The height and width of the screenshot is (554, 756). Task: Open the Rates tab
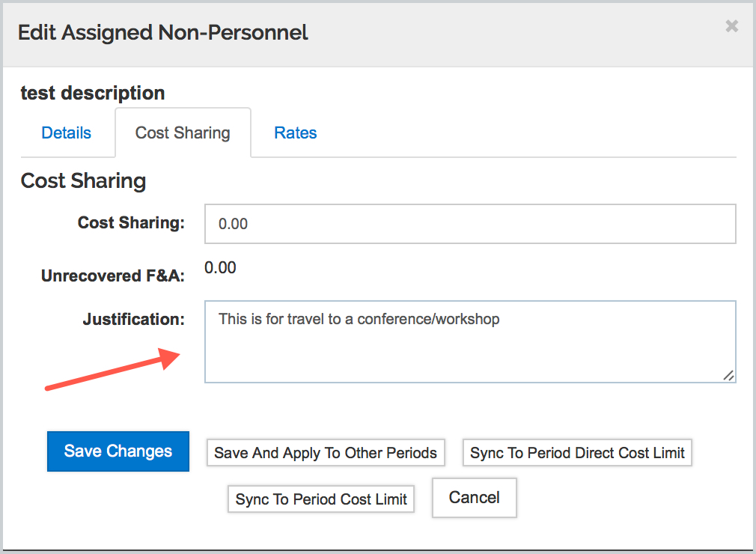click(x=295, y=133)
